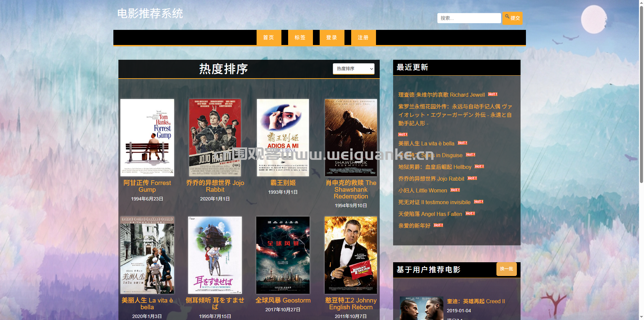Click the date 1994年6月23日
644x320 pixels.
(147, 199)
